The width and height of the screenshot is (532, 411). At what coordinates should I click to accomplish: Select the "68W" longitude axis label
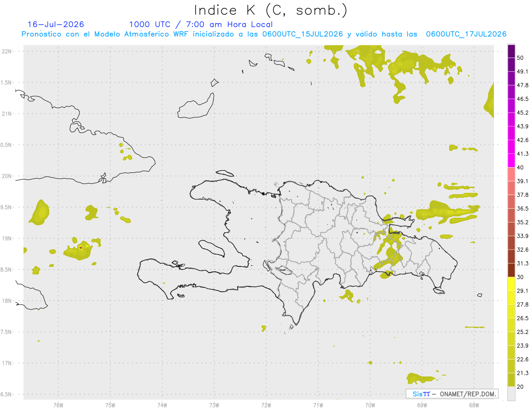pyautogui.click(x=473, y=405)
